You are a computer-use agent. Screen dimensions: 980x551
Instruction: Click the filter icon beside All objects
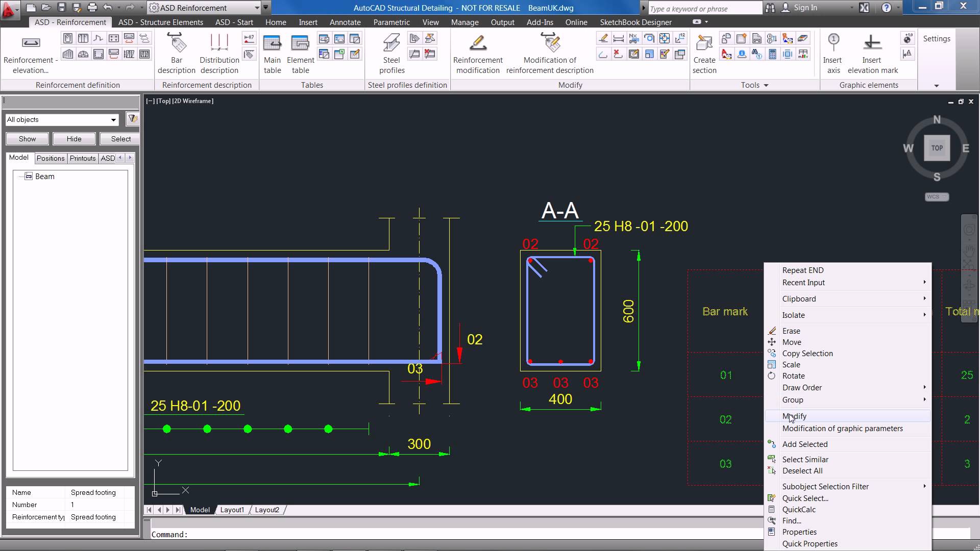(x=132, y=119)
